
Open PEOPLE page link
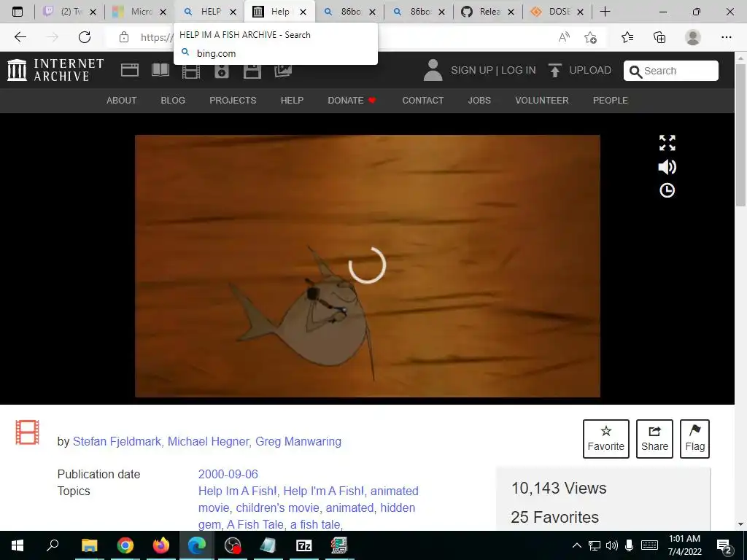tap(611, 101)
